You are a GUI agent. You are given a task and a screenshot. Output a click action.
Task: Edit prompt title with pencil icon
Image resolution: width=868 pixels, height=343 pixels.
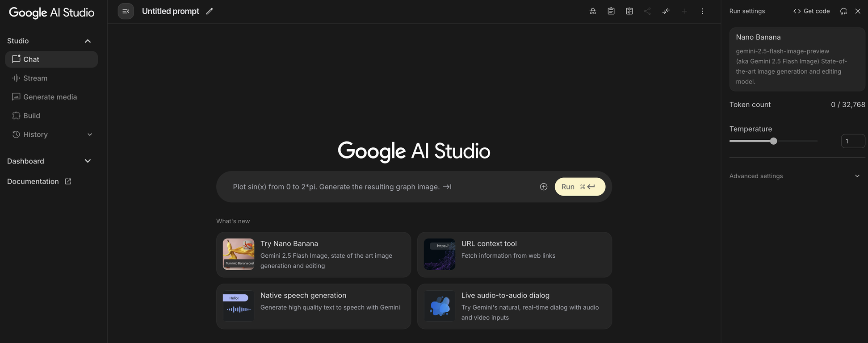[x=210, y=11]
